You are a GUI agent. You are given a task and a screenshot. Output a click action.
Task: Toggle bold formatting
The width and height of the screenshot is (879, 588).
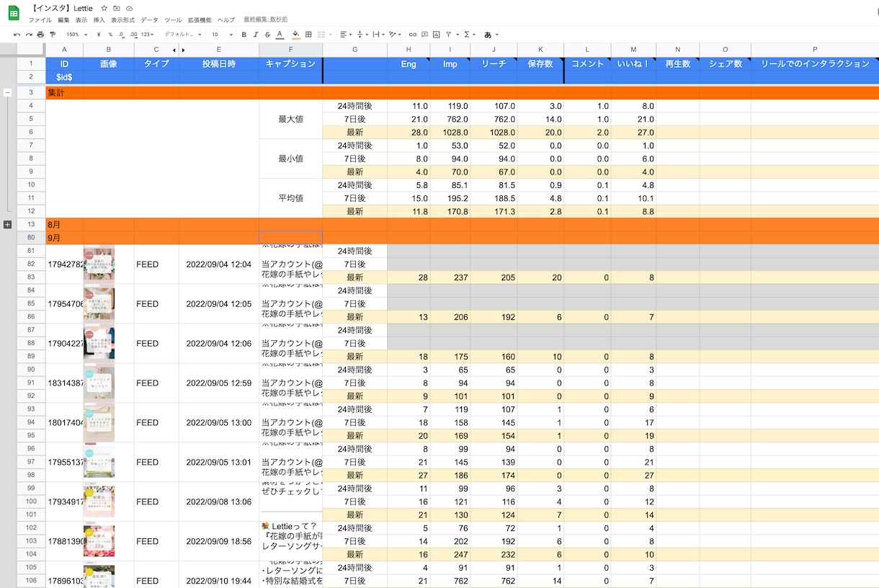coord(244,34)
